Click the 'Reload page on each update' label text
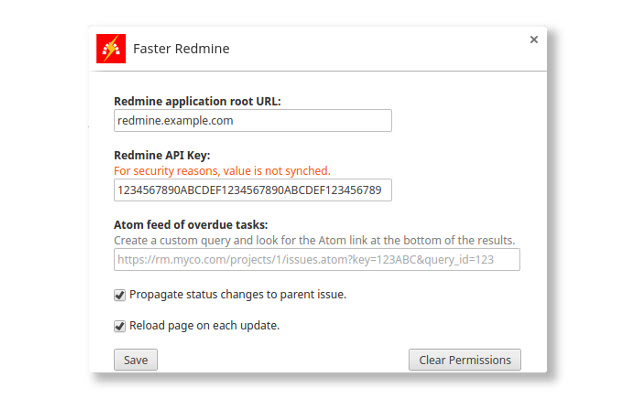The image size is (640, 400). [x=204, y=326]
